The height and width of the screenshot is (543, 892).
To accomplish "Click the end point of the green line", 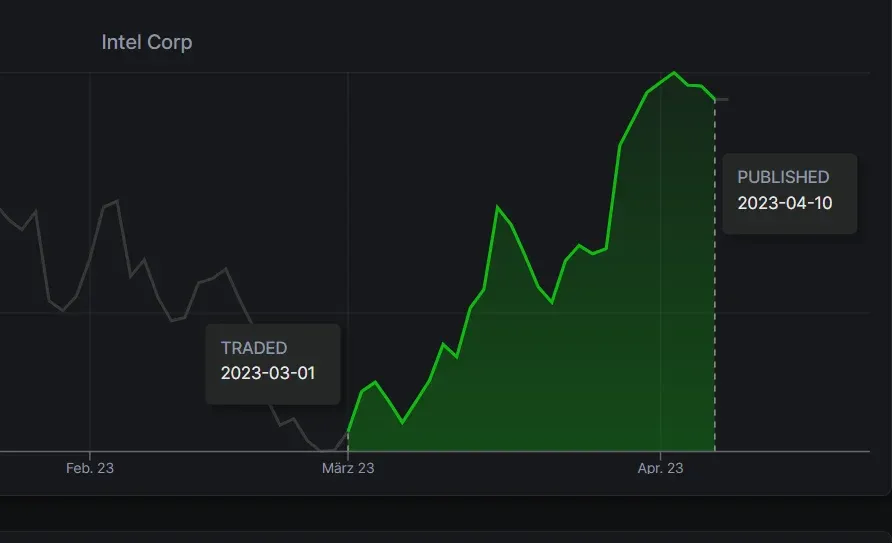I will (715, 100).
